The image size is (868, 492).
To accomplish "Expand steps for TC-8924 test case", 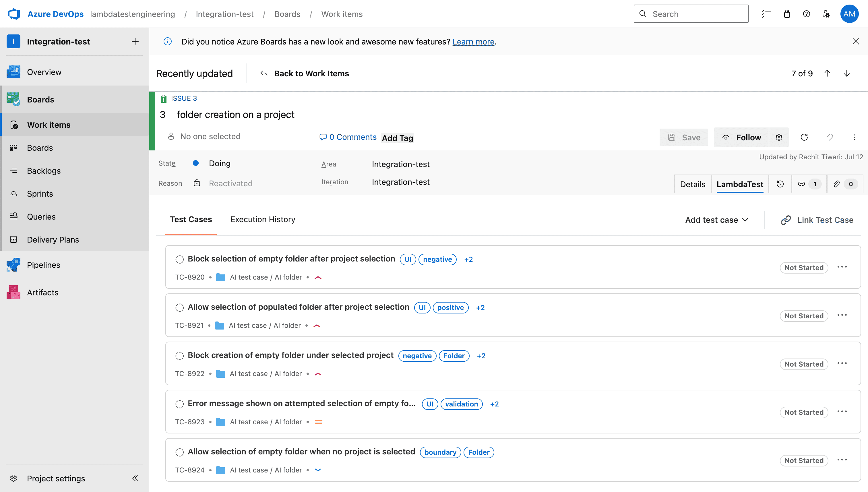I will point(317,470).
